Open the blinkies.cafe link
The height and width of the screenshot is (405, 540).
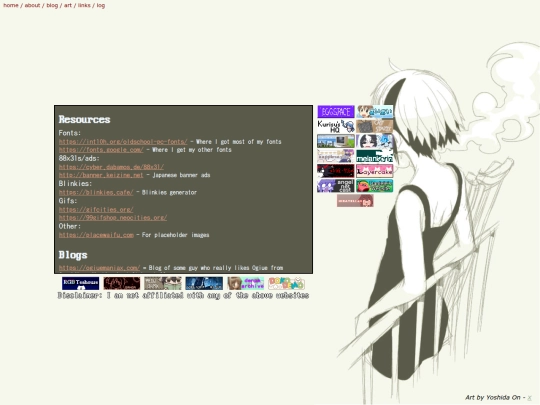pos(96,193)
